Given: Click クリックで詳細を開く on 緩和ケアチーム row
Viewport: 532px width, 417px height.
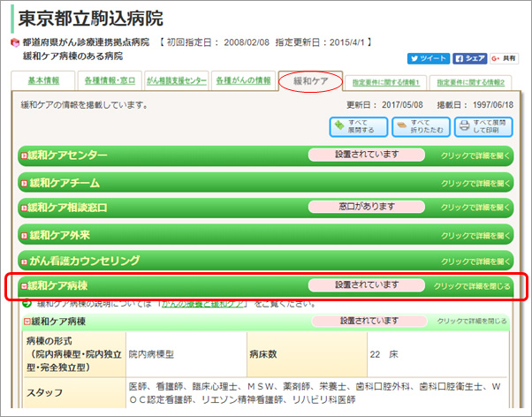Looking at the screenshot, I should pyautogui.click(x=475, y=183).
